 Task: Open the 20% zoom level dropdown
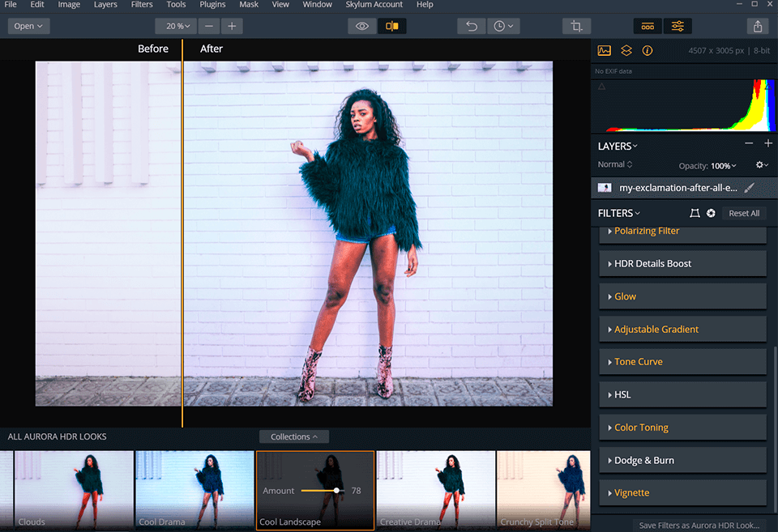pos(175,26)
